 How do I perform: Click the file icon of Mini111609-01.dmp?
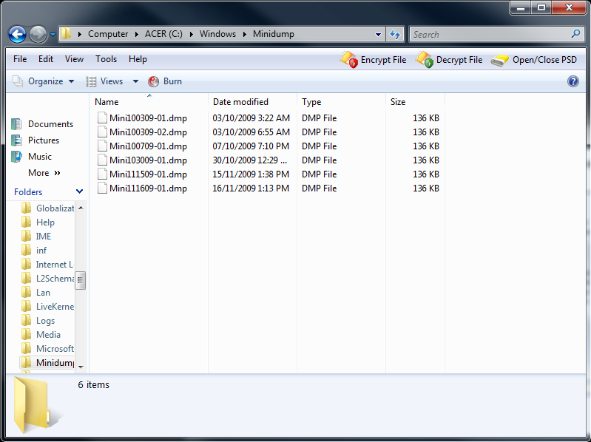pos(102,188)
